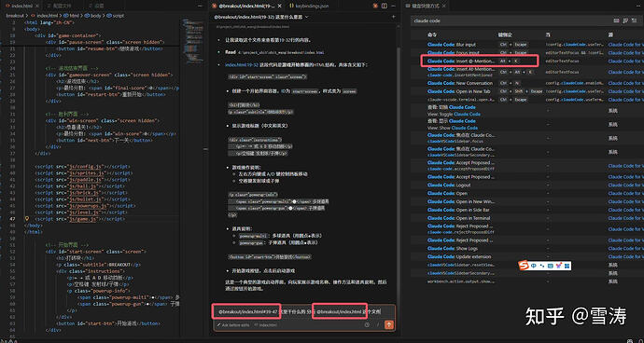644x343 pixels.
Task: Close the Claude Code chat tab
Action: click(x=279, y=7)
